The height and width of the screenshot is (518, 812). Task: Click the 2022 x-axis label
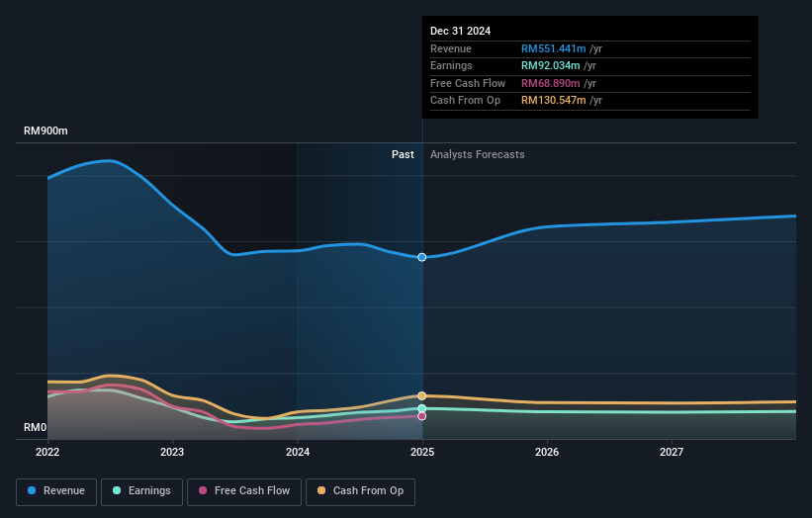[x=47, y=452]
